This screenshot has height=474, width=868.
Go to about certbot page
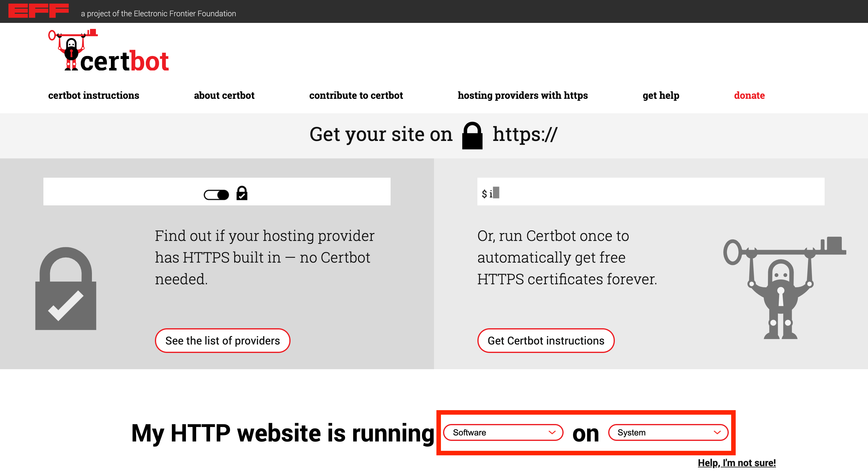point(224,95)
